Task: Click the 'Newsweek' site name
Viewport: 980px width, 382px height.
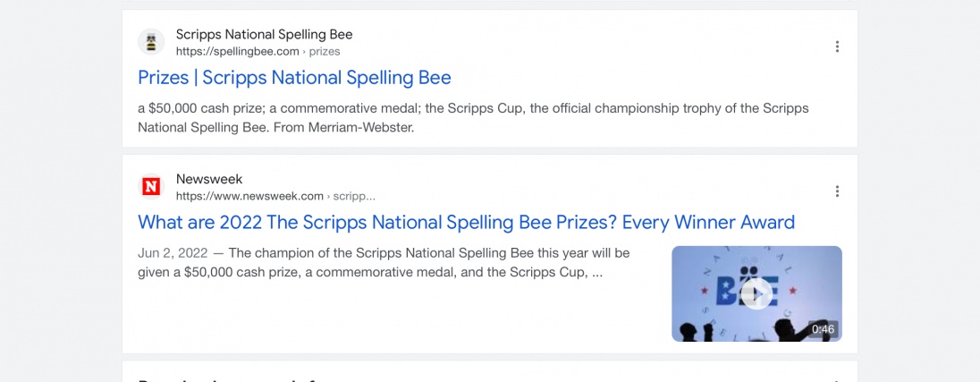Action: click(x=209, y=179)
